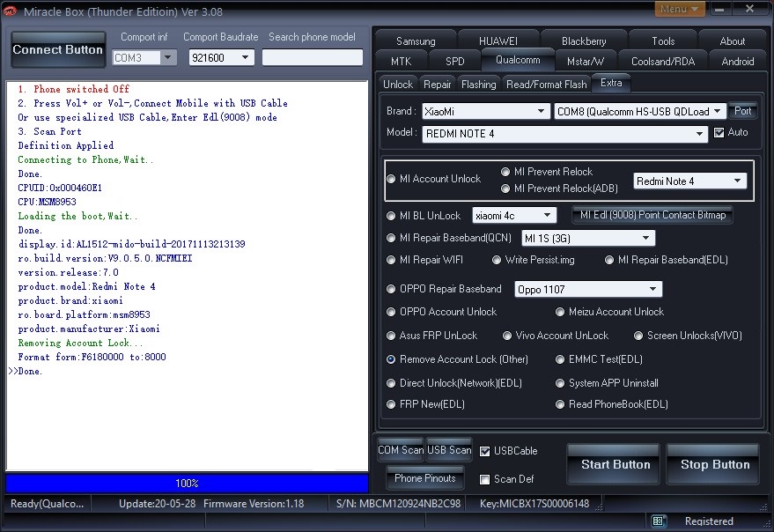The width and height of the screenshot is (774, 532).
Task: Select MI Prevent Relock option
Action: [x=505, y=172]
